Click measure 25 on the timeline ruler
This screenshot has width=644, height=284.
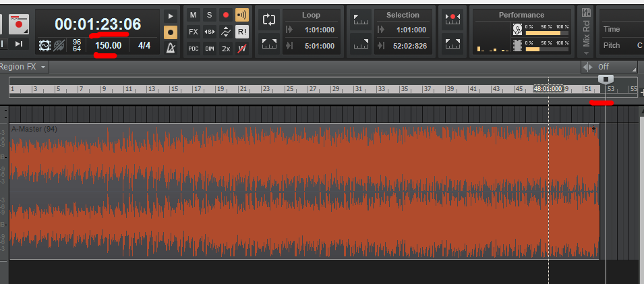click(289, 89)
